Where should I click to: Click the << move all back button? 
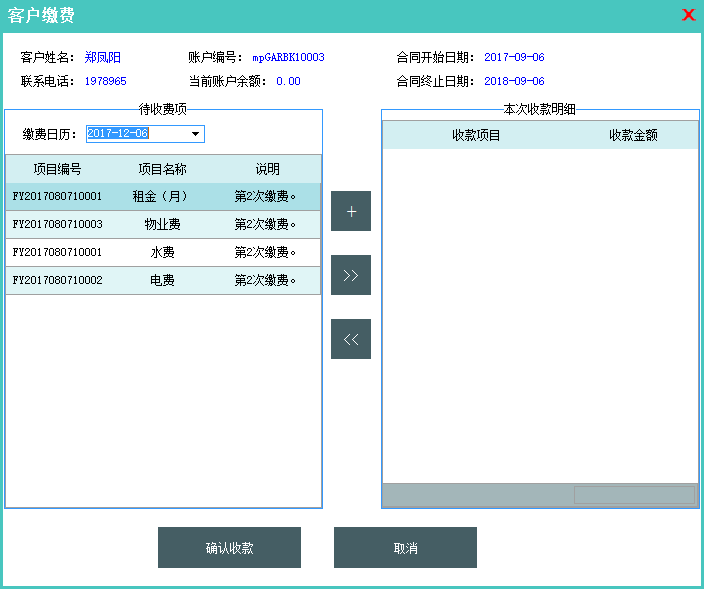click(350, 339)
